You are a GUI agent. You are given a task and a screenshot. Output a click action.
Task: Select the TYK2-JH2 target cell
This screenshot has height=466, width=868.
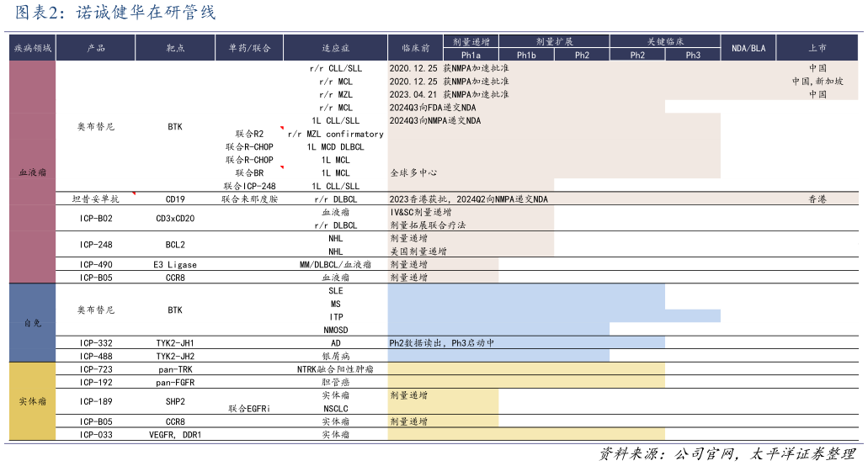tap(175, 356)
